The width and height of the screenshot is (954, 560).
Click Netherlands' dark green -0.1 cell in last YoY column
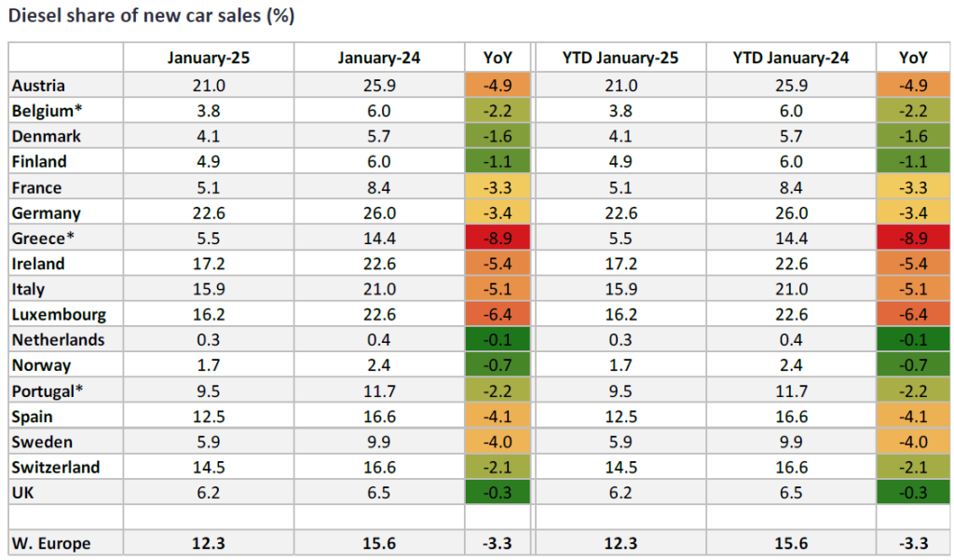click(x=912, y=340)
